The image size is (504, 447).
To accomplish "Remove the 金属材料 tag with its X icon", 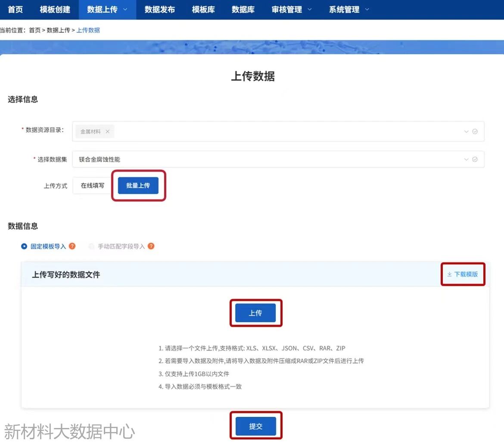I will pos(107,131).
